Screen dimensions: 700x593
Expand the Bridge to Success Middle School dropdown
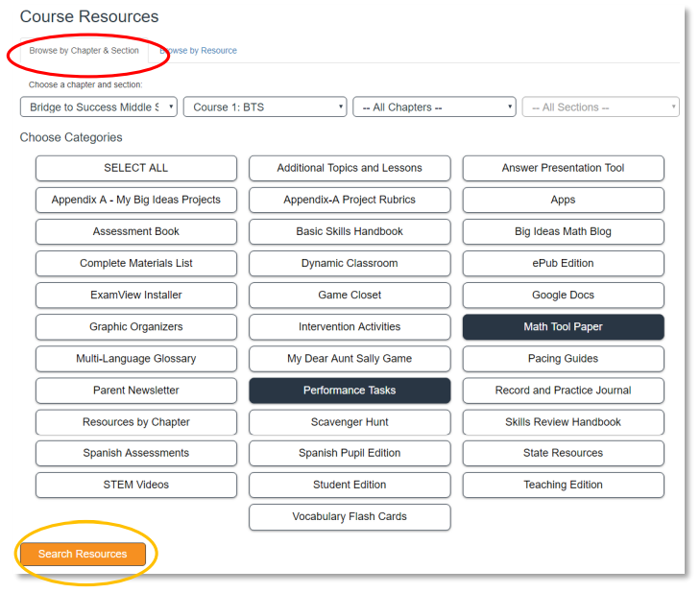tap(98, 107)
